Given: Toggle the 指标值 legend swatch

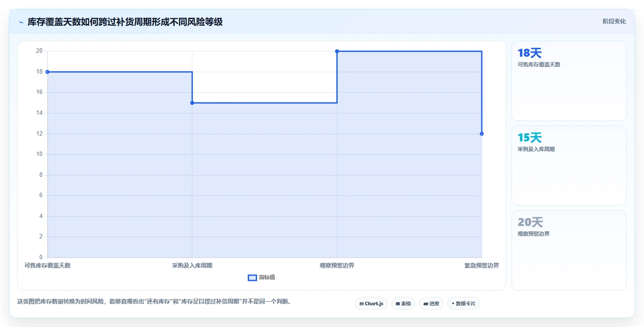Looking at the screenshot, I should 252,277.
